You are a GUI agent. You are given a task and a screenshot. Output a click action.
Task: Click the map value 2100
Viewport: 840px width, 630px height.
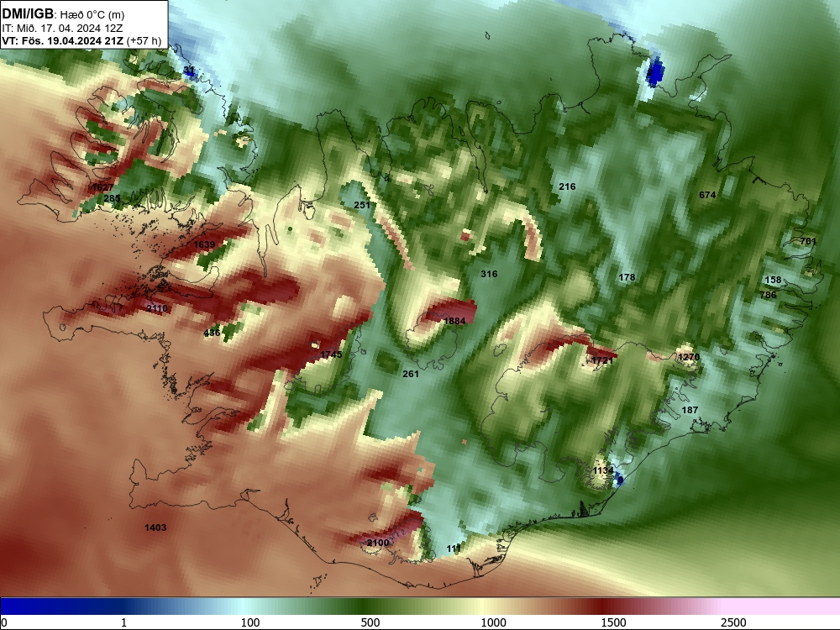(378, 543)
